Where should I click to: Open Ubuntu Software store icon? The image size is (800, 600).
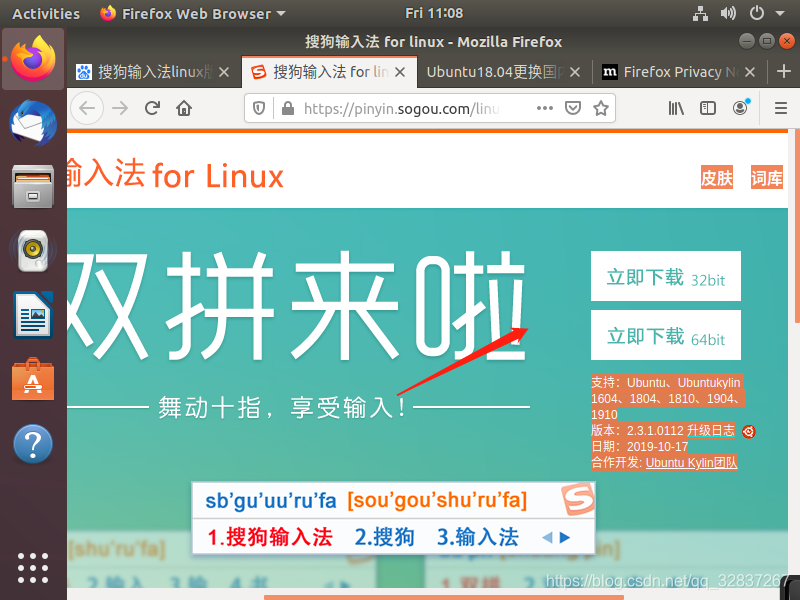click(33, 379)
